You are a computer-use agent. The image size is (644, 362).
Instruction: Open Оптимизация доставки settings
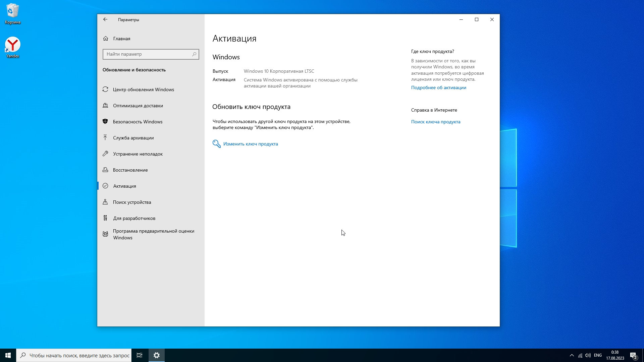click(x=138, y=106)
